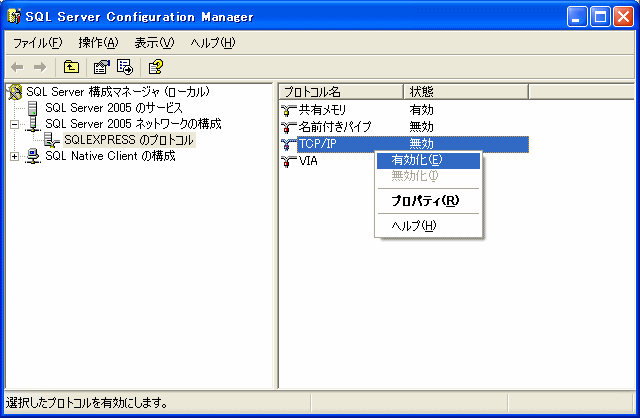Choose 無効化(I) in the context menu
This screenshot has height=418, width=640.
(428, 176)
